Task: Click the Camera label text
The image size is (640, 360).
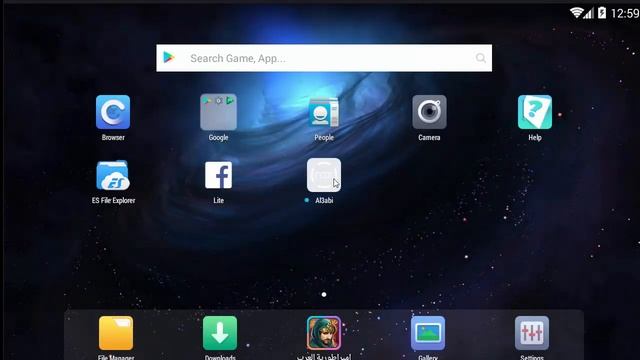Action: (429, 138)
